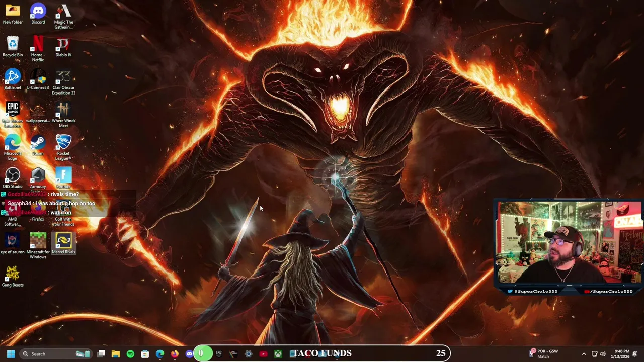The width and height of the screenshot is (644, 362).
Task: Select the eye of sauron desktop file
Action: coord(13,244)
